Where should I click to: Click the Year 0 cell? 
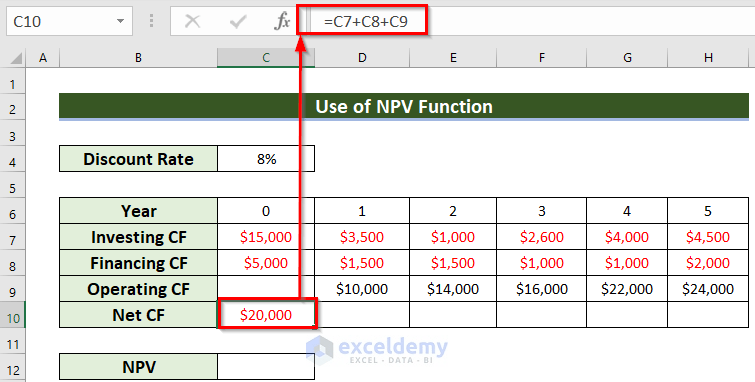[266, 211]
